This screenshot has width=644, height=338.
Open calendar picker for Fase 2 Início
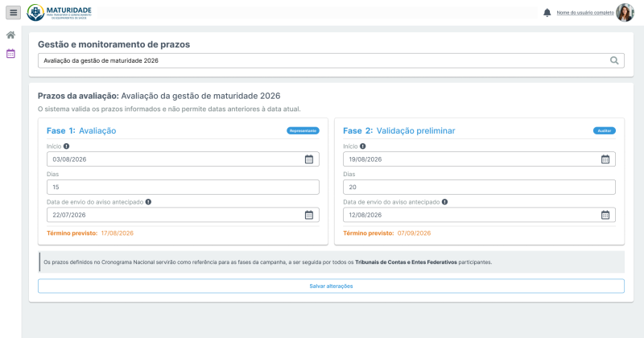click(605, 159)
